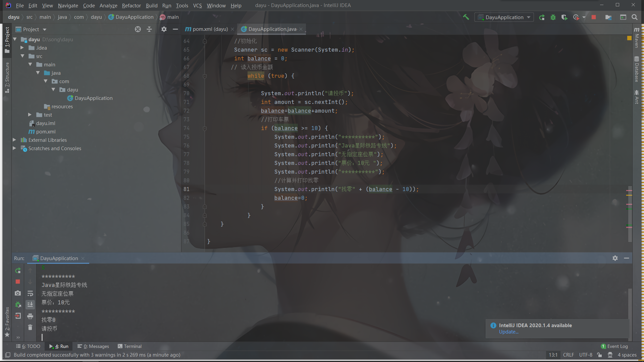Click the Rerun DayuApplication icon in Run panel
This screenshot has height=362, width=644.
pyautogui.click(x=18, y=270)
